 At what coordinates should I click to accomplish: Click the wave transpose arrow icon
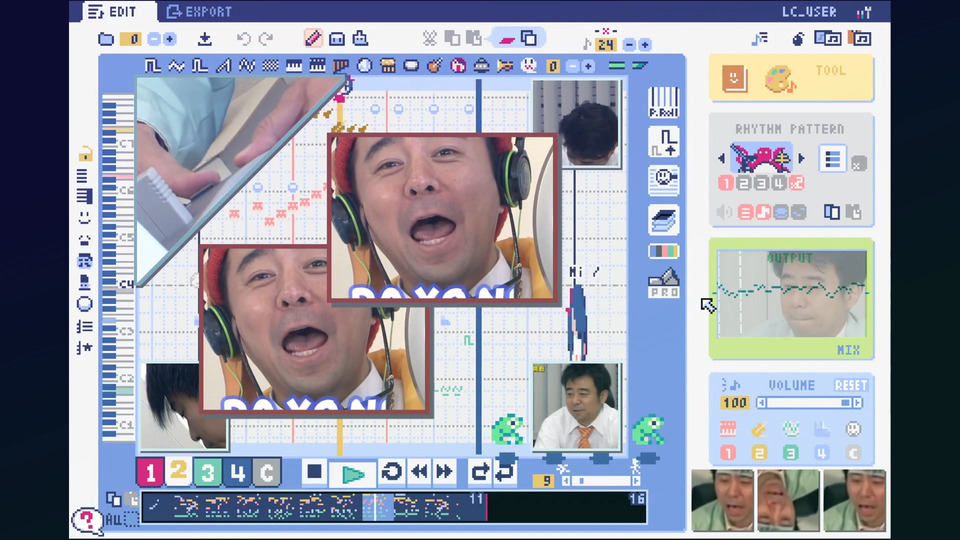tap(664, 141)
